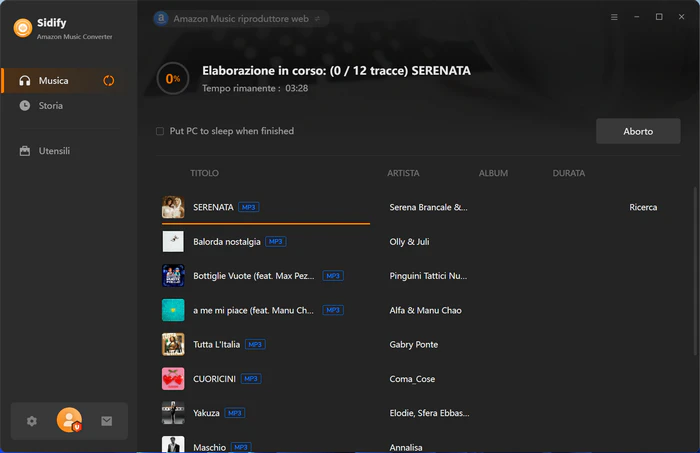Click the ALBUM column header
700x453 pixels.
coord(493,173)
